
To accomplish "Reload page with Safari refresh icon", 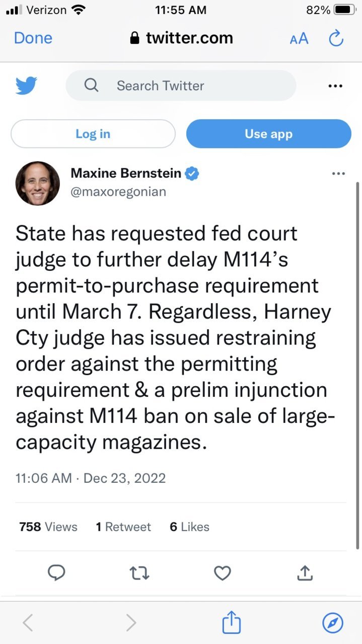I will pyautogui.click(x=336, y=38).
